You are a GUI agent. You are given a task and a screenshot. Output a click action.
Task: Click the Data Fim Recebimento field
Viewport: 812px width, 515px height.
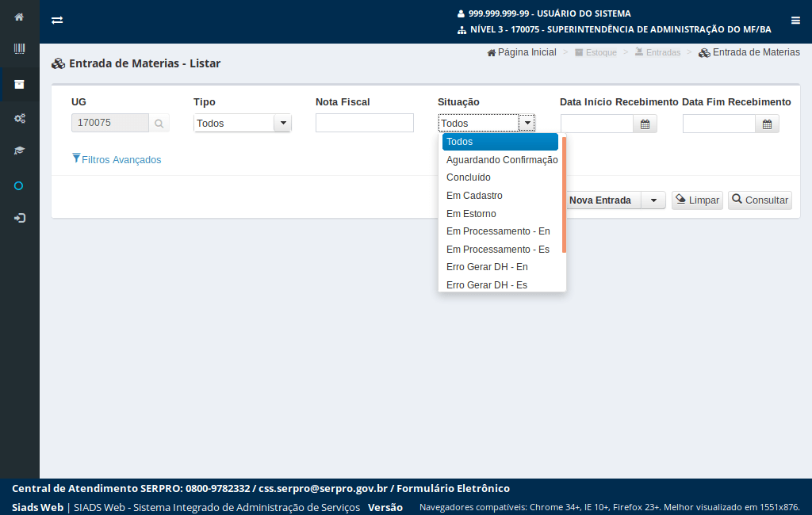[719, 124]
